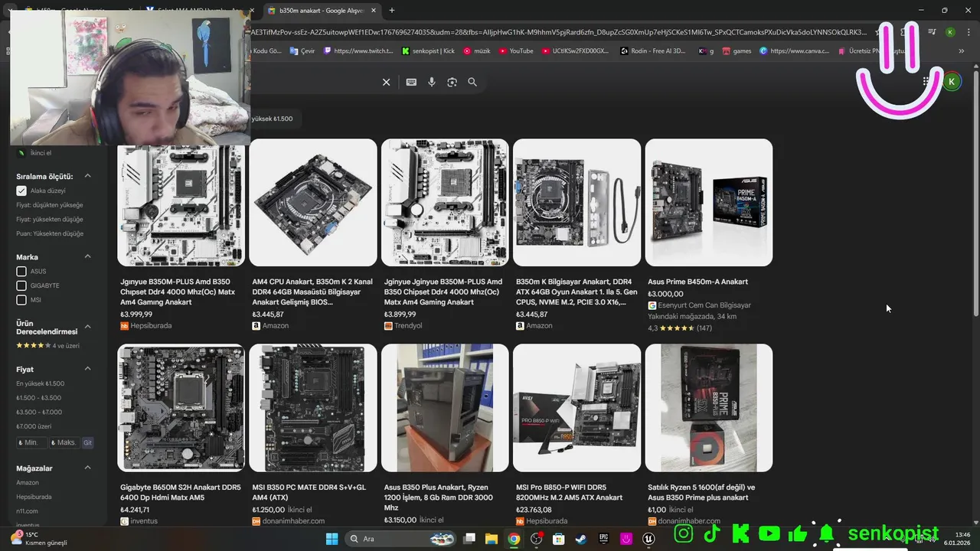Show more bookmarks with the double chevron

pos(962,51)
